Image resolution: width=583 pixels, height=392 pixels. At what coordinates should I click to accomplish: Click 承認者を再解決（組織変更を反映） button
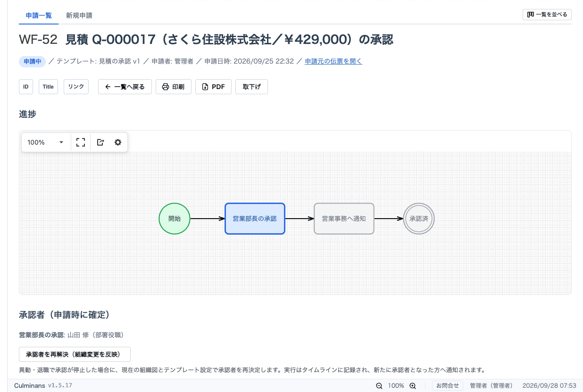pos(75,354)
